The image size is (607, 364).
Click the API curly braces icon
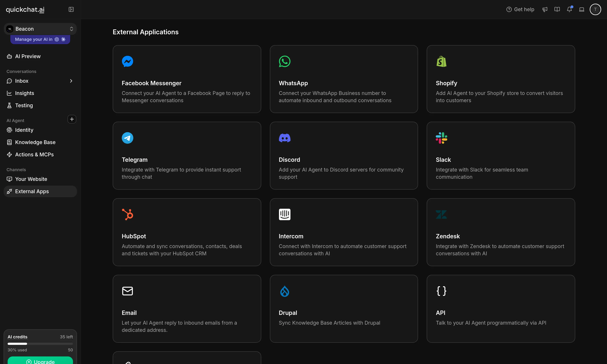(441, 291)
